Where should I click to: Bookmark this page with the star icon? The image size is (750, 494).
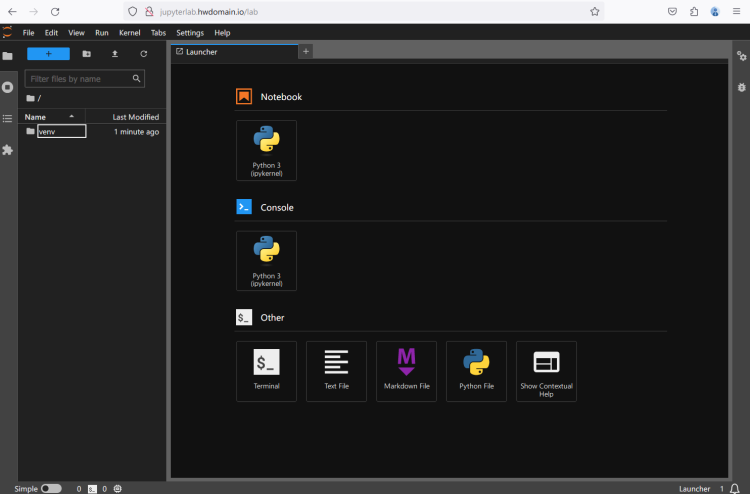595,11
